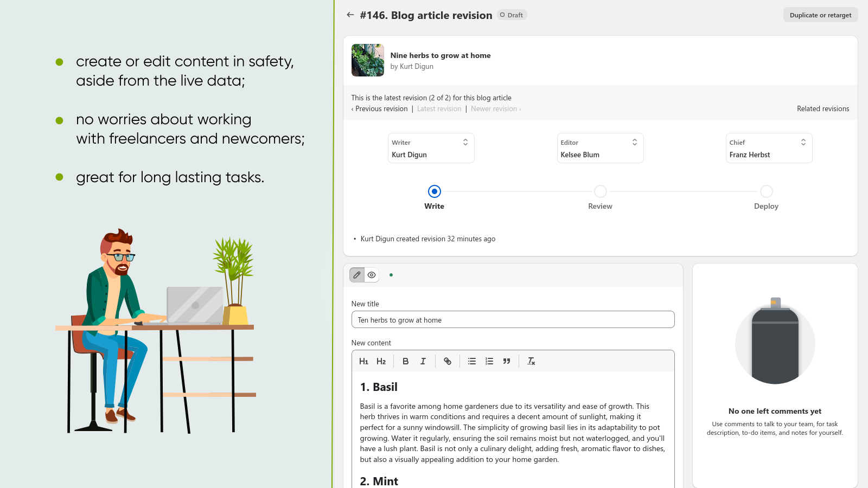868x488 pixels.
Task: Go to Previous revision
Action: [380, 109]
